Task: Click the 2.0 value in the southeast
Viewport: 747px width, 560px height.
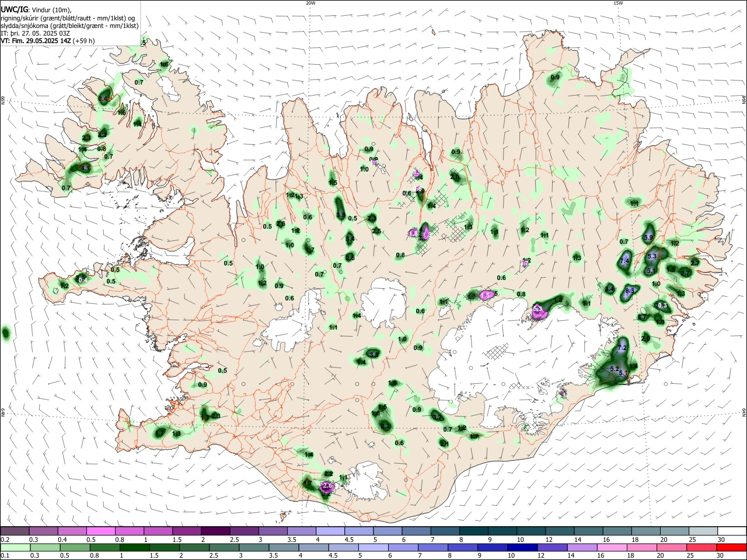Action: [x=645, y=338]
